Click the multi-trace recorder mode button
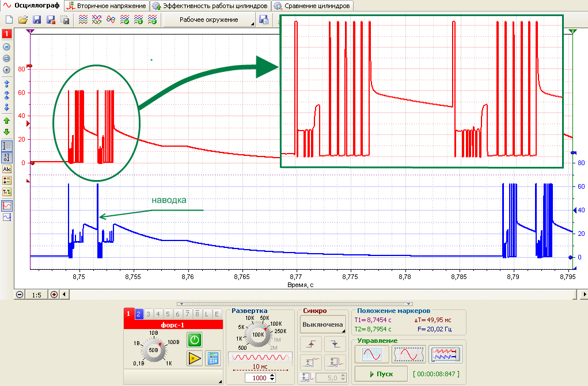Screen dimensions: 588x386 point(446,354)
